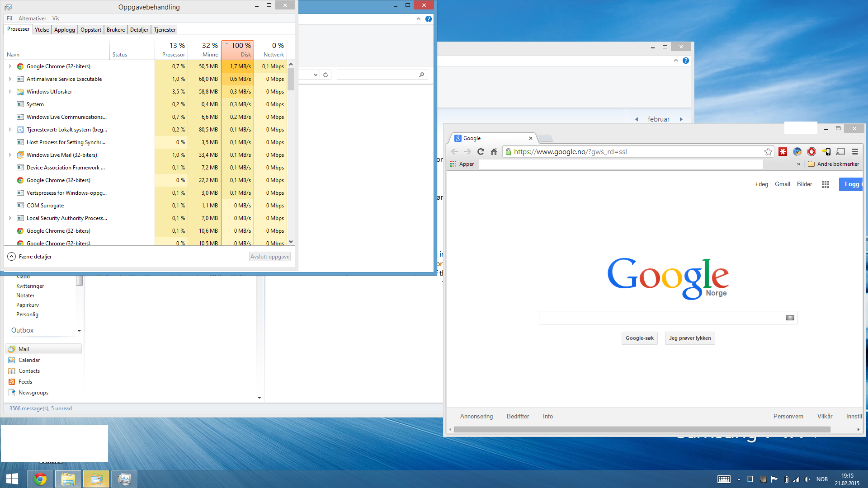Switch to the Ytelse tab

[x=42, y=30]
